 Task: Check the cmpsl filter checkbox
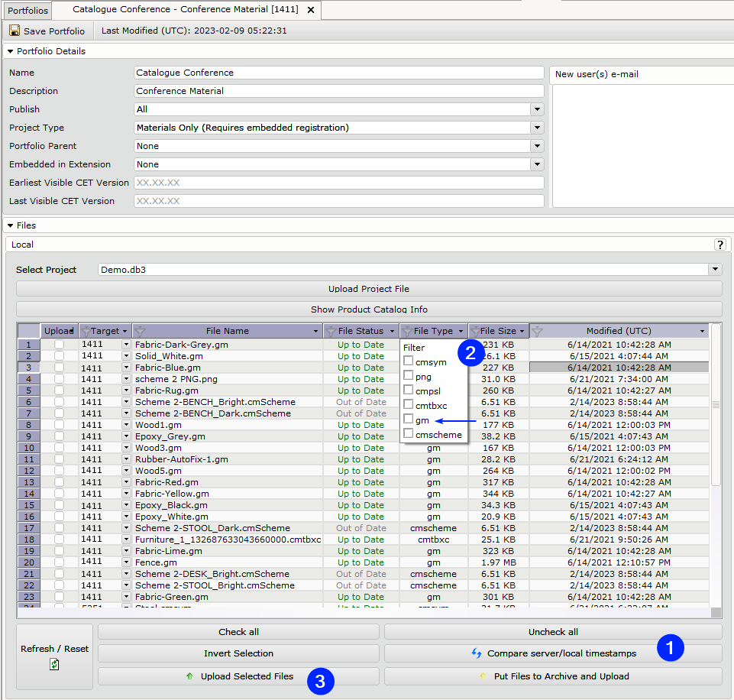click(408, 390)
